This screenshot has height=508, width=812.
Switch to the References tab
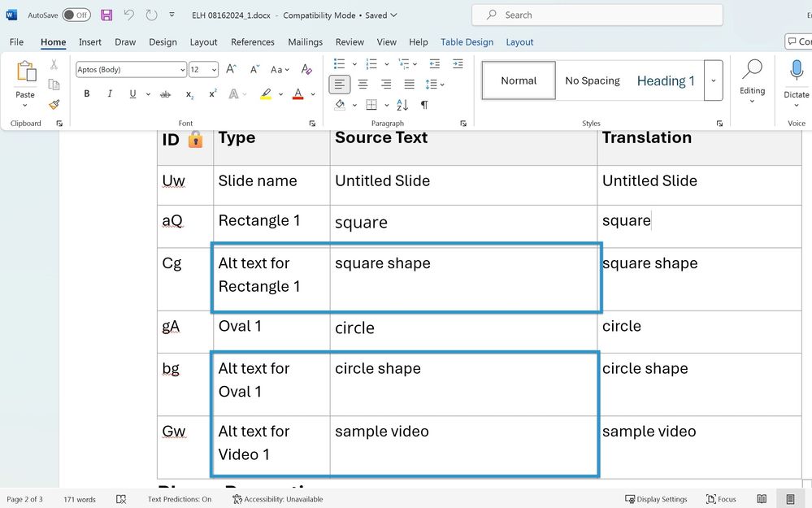253,42
